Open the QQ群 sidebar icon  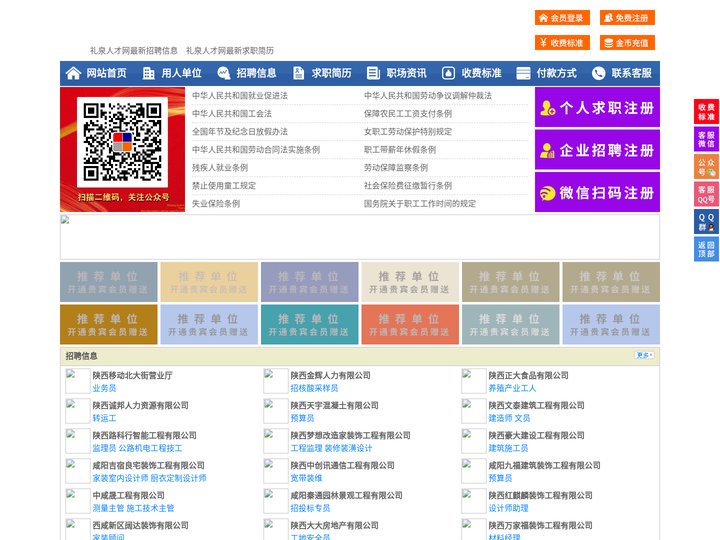706,222
